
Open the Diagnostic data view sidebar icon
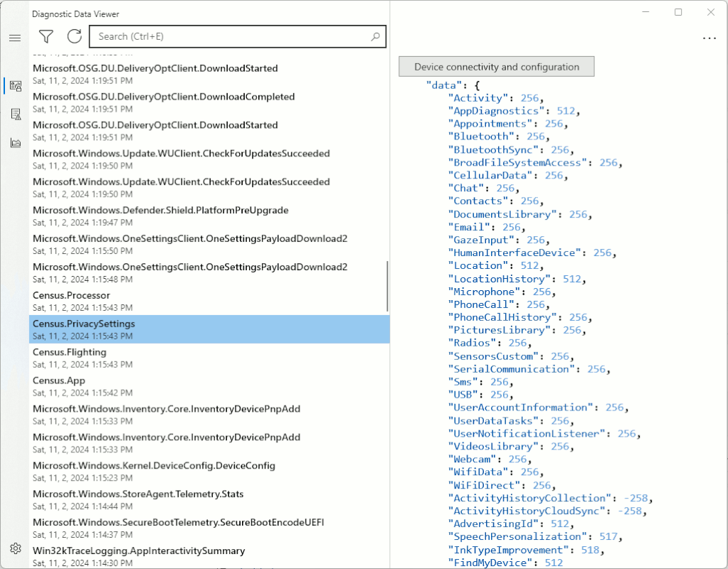[x=16, y=86]
